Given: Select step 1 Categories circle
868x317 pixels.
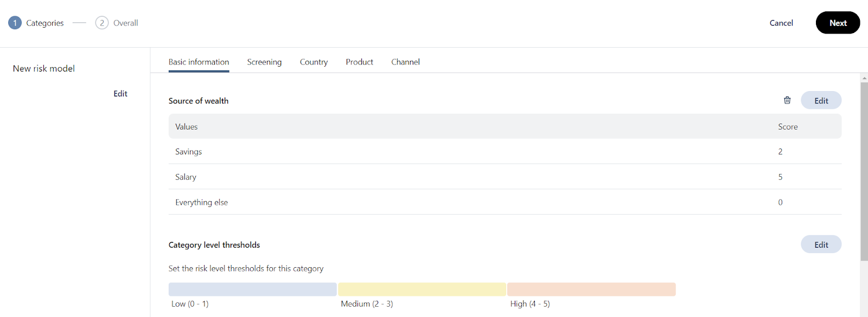Looking at the screenshot, I should pos(15,23).
